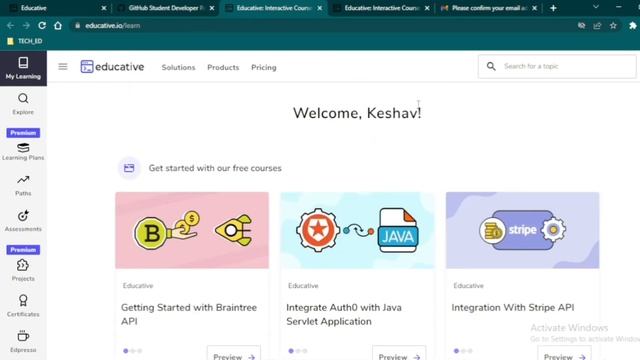Open Edpresso in the sidebar

tap(23, 342)
